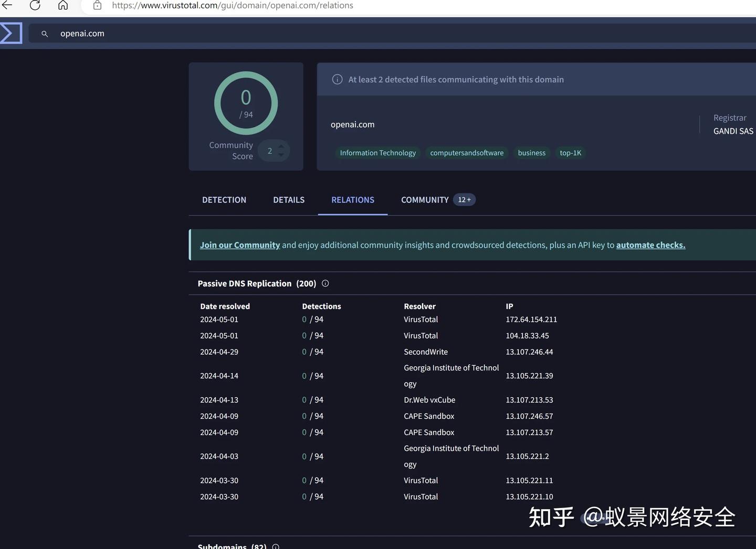Select the Information Technology tag
Image resolution: width=756 pixels, height=549 pixels.
point(378,153)
